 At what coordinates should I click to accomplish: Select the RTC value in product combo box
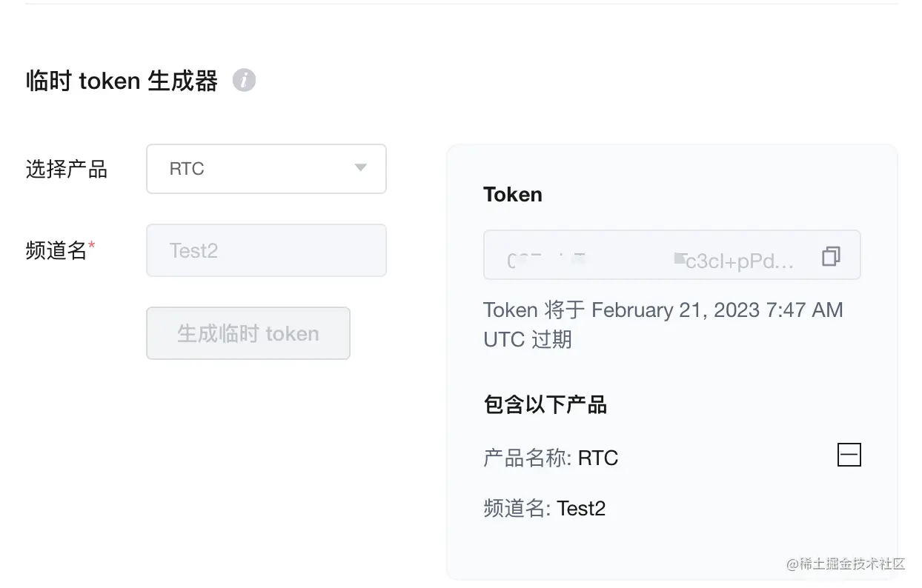[x=187, y=169]
